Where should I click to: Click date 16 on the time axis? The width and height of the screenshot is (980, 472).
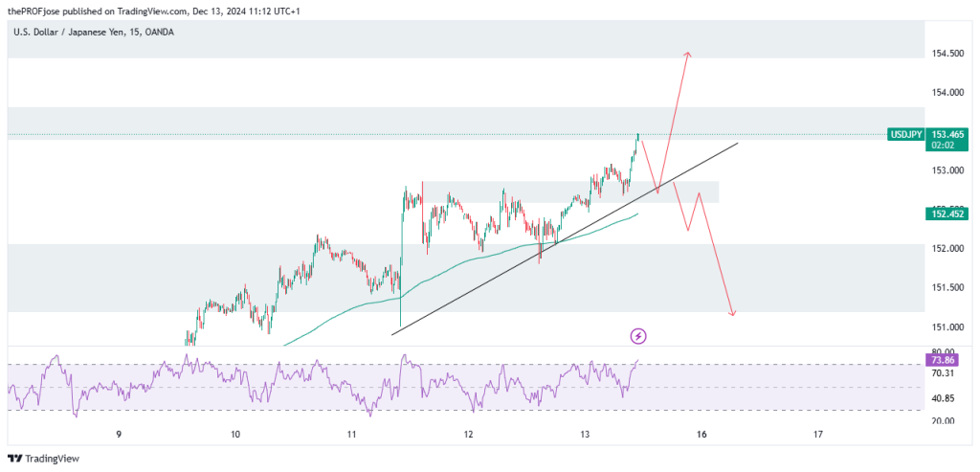702,435
